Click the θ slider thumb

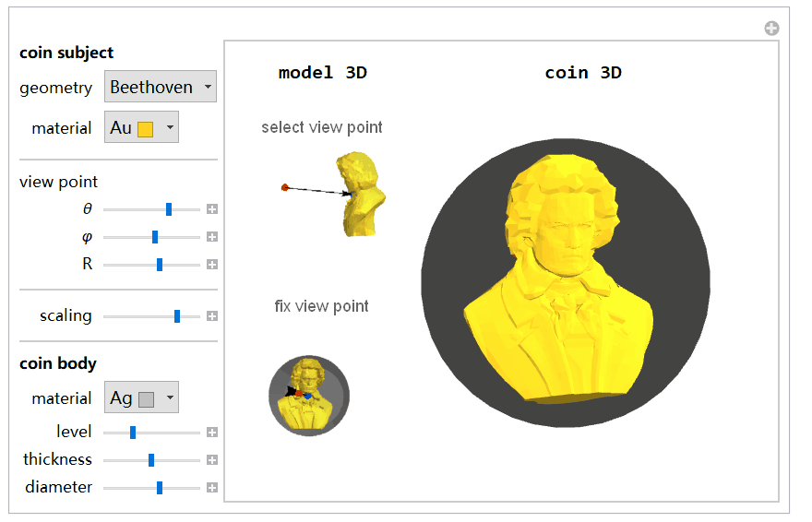pyautogui.click(x=169, y=209)
